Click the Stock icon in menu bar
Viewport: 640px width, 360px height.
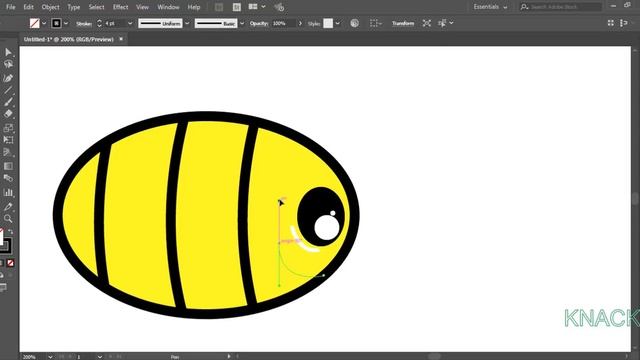(x=237, y=7)
